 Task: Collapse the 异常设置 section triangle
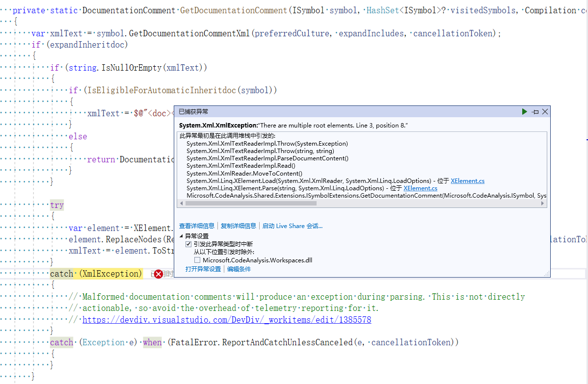182,236
